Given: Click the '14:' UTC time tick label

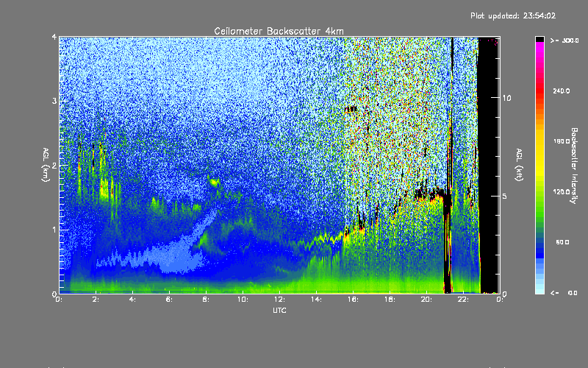Looking at the screenshot, I should 317,300.
